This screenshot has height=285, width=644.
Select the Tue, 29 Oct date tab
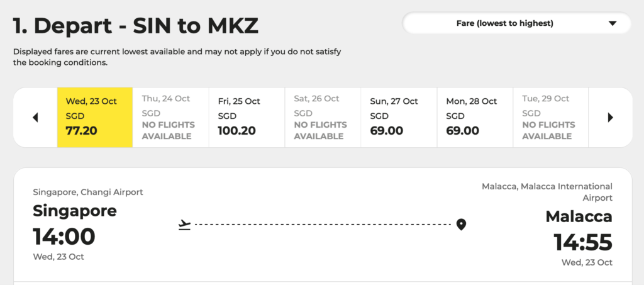551,118
